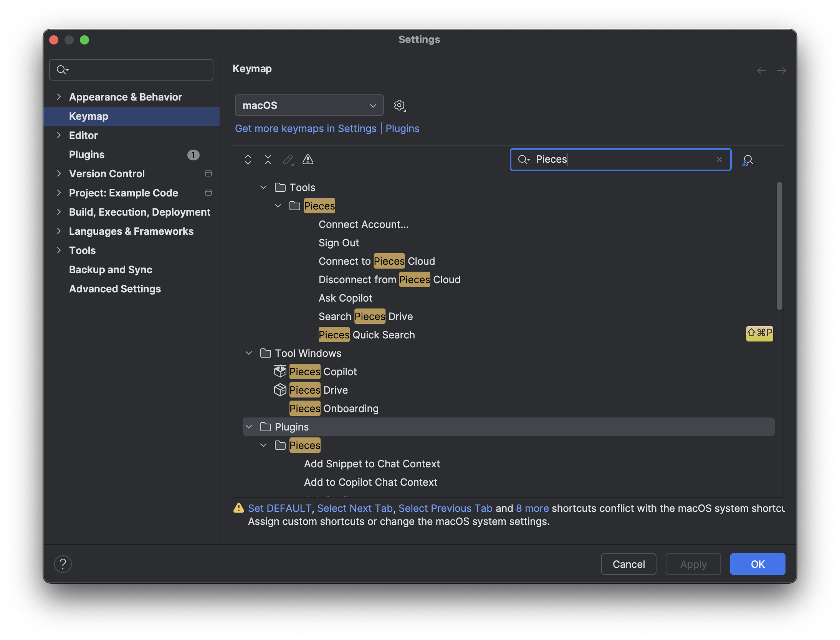This screenshot has width=840, height=640.
Task: Click the magnifier icon in the Pieces search field
Action: tap(524, 160)
